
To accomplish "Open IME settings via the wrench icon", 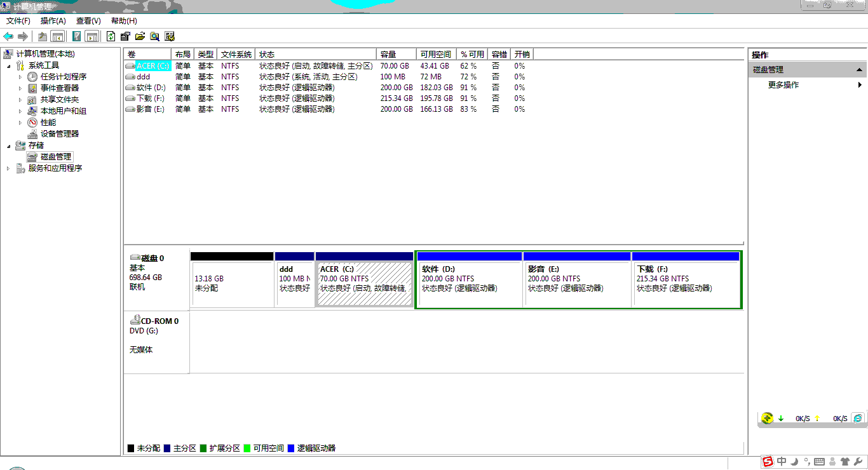I will coord(858,462).
